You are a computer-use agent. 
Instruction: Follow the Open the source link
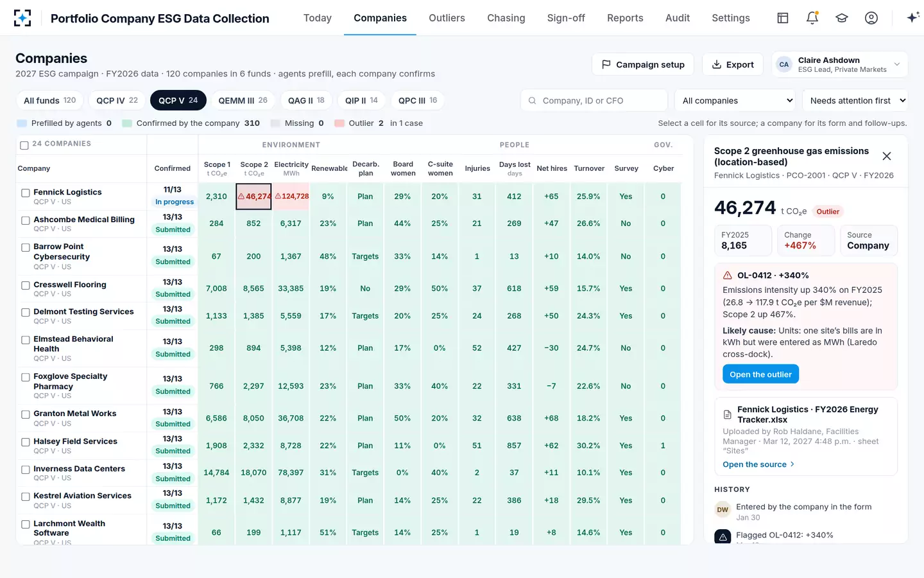pyautogui.click(x=758, y=464)
